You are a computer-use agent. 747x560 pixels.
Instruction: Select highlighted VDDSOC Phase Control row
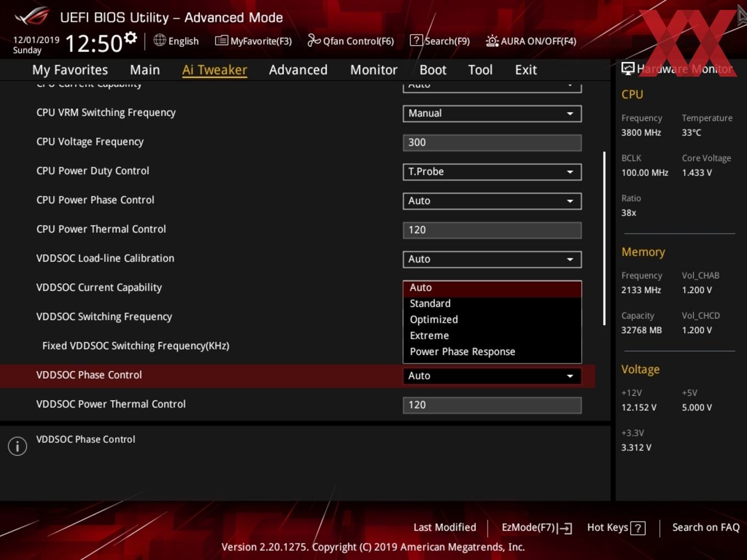297,376
